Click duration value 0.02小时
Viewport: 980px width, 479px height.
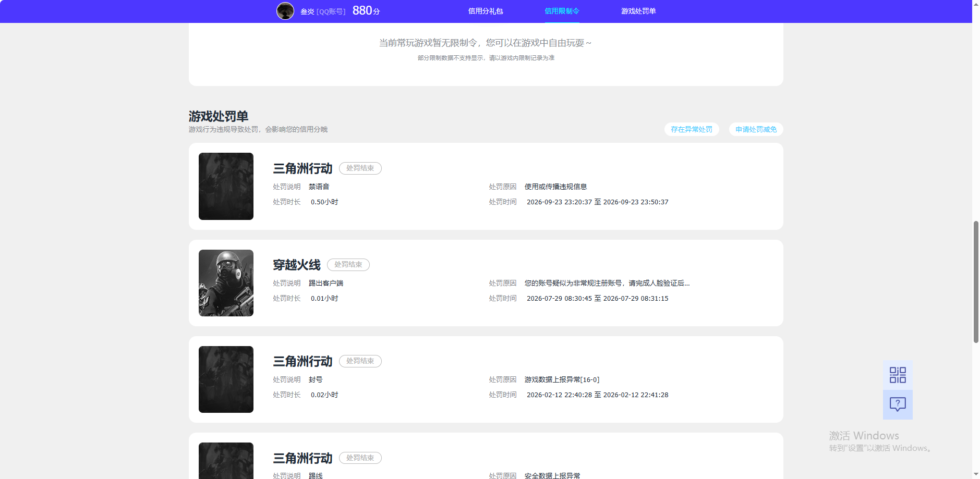tap(324, 395)
